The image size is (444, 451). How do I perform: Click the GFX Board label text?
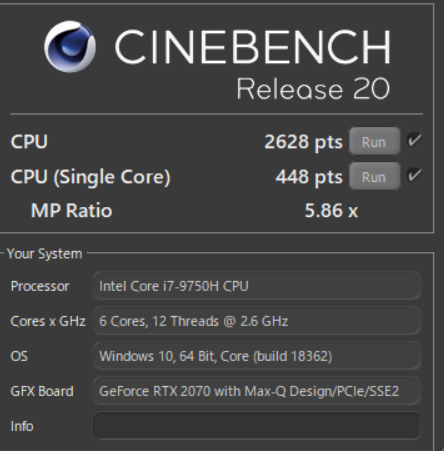pos(42,391)
